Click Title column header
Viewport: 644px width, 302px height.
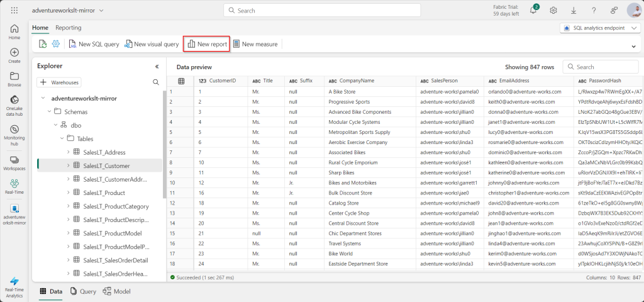266,81
